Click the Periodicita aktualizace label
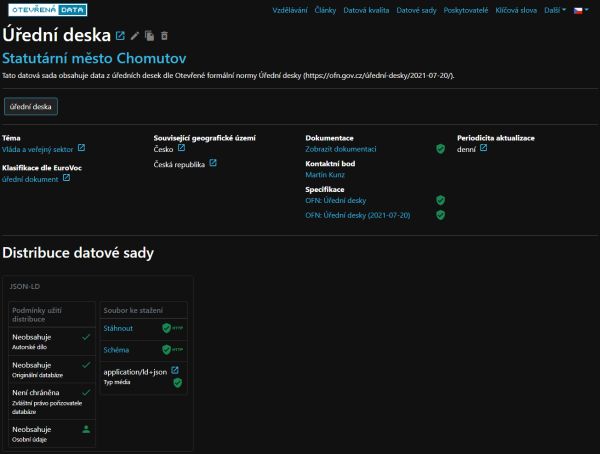The image size is (600, 454). click(496, 138)
